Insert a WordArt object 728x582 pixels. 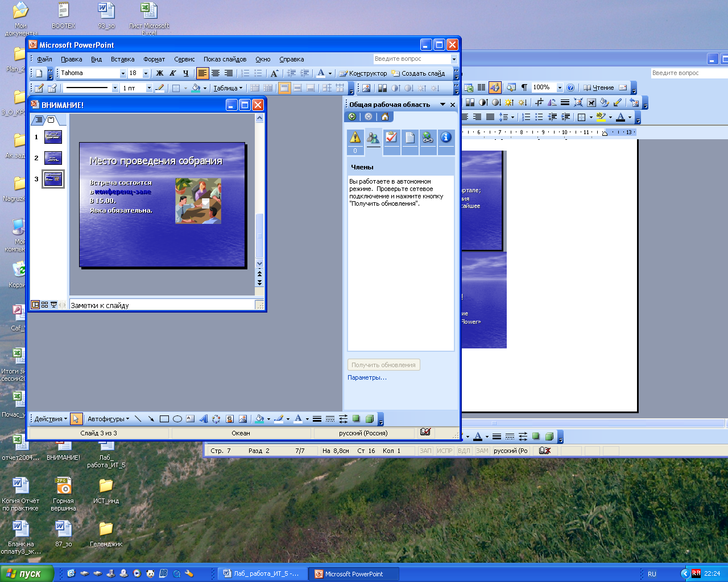[x=204, y=419]
